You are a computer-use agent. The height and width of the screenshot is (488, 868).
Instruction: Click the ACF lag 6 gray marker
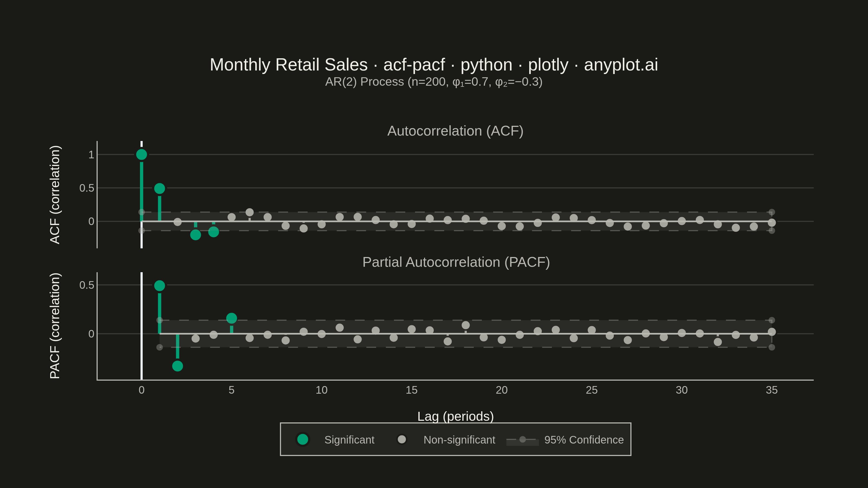250,212
